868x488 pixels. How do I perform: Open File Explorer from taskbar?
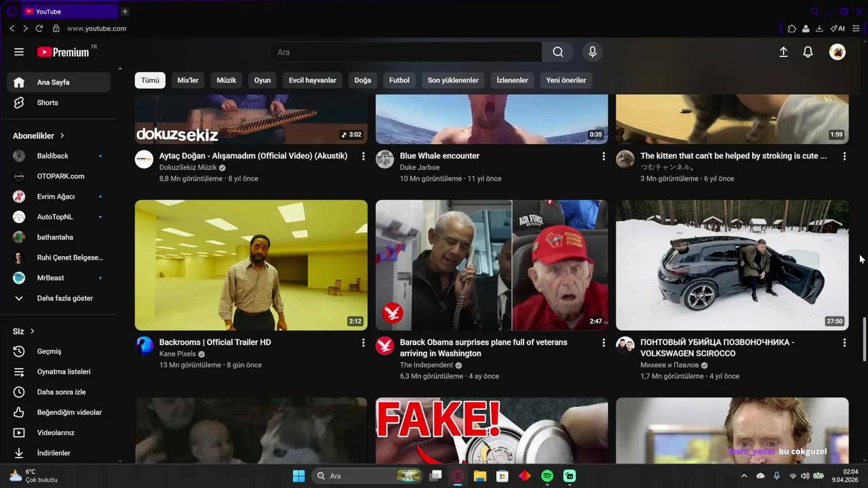(x=480, y=476)
